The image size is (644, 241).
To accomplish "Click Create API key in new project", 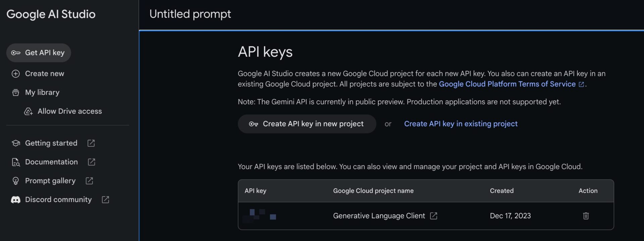I will pos(307,124).
